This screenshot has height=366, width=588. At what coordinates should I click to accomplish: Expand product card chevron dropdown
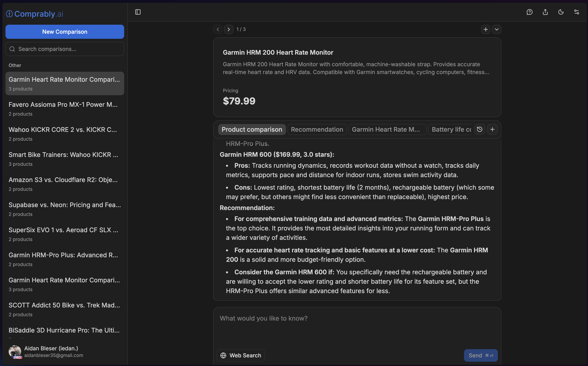tap(497, 29)
